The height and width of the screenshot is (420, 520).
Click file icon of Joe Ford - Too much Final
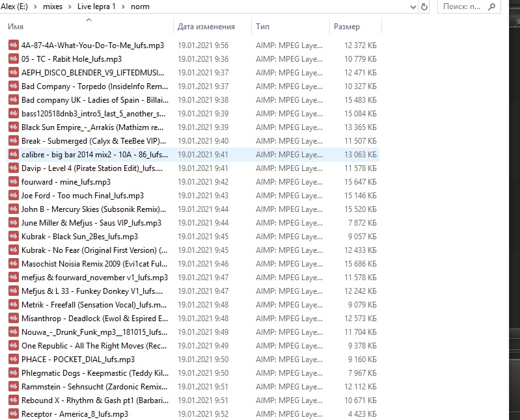[x=14, y=196]
